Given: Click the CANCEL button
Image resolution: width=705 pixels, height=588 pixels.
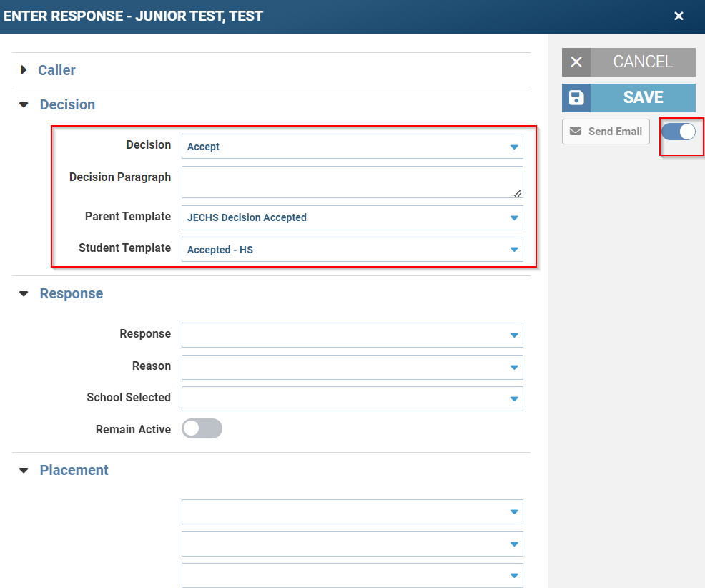Looking at the screenshot, I should [628, 62].
